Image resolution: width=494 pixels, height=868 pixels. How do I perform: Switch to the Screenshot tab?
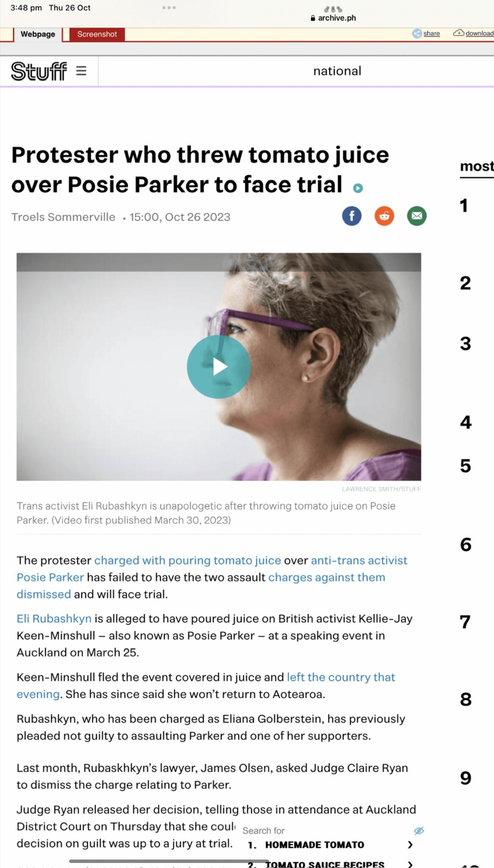point(97,34)
